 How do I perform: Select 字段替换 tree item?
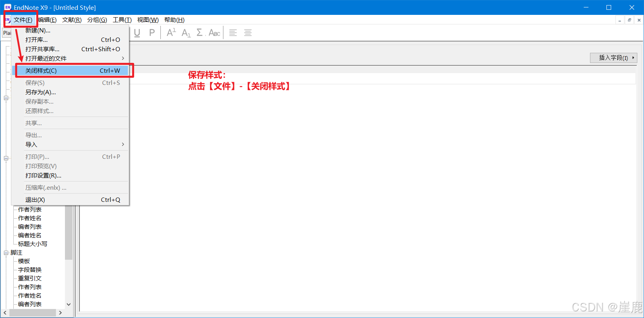click(30, 270)
